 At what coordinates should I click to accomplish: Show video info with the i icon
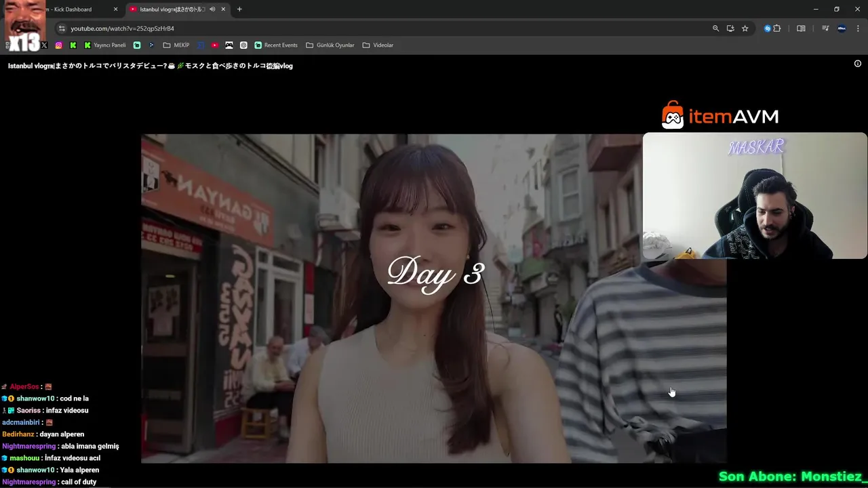coord(857,64)
